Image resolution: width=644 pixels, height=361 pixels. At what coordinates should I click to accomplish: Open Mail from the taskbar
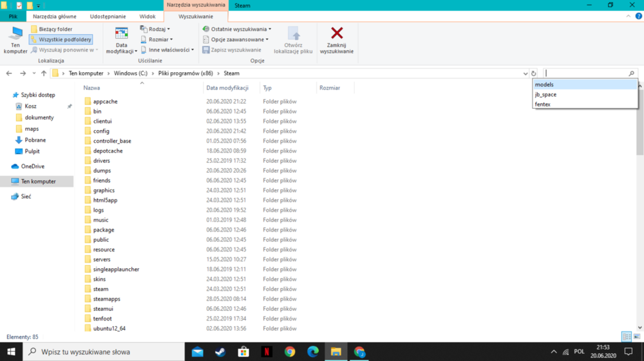[198, 352]
